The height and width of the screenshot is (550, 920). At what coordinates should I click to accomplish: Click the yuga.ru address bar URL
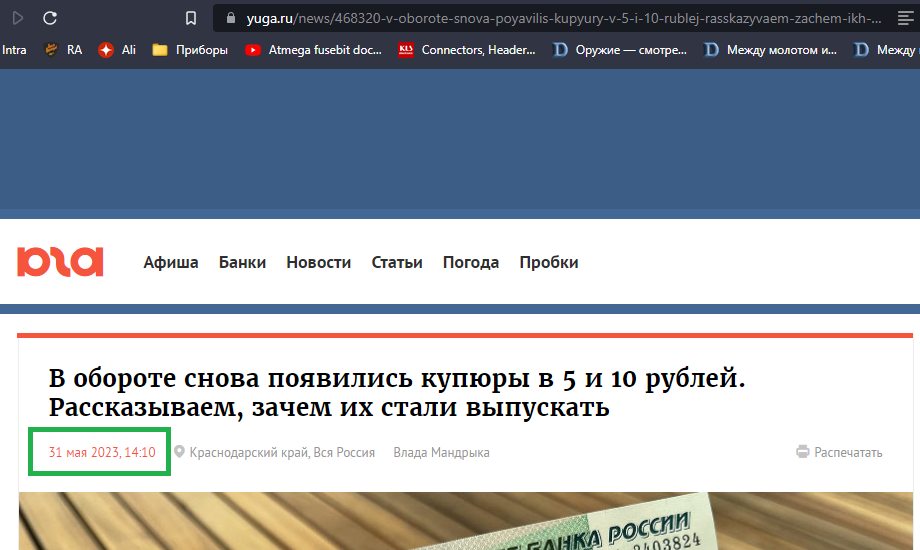pyautogui.click(x=563, y=19)
